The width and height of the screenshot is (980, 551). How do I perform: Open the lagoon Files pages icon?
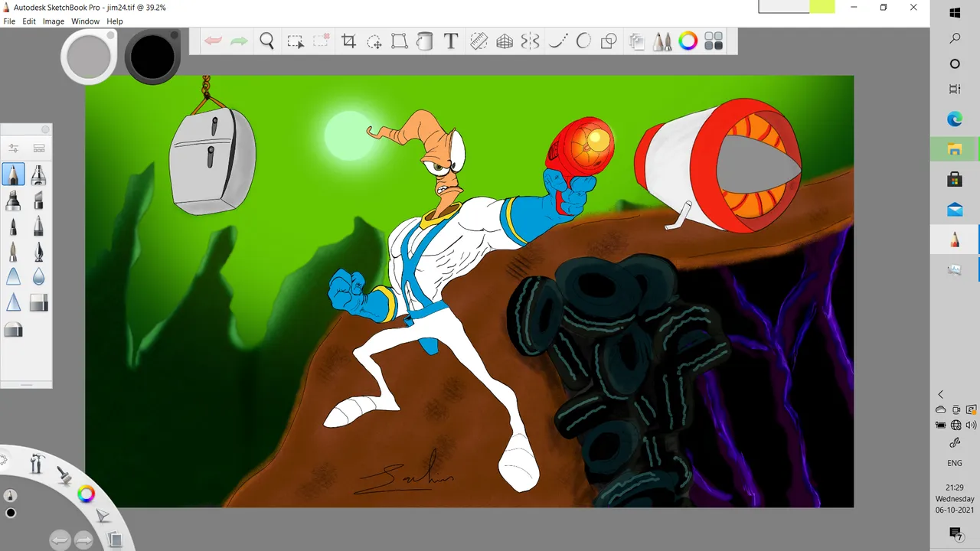click(x=114, y=540)
